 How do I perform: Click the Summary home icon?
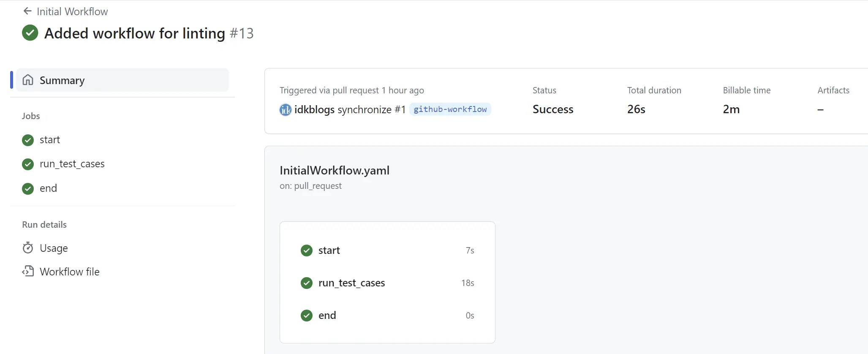[28, 80]
